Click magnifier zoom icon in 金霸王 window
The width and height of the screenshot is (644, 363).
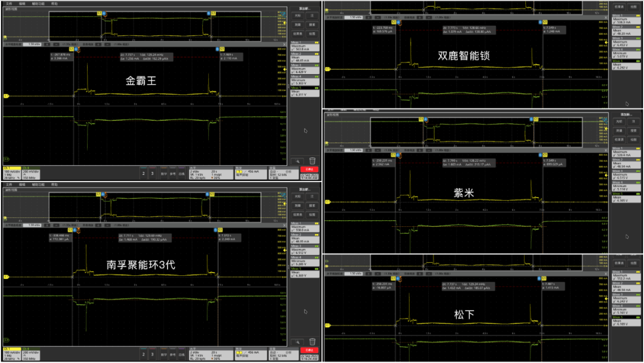coord(298,161)
